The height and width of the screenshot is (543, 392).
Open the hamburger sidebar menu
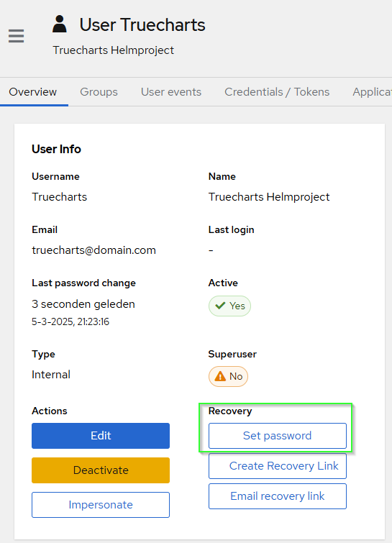(17, 36)
